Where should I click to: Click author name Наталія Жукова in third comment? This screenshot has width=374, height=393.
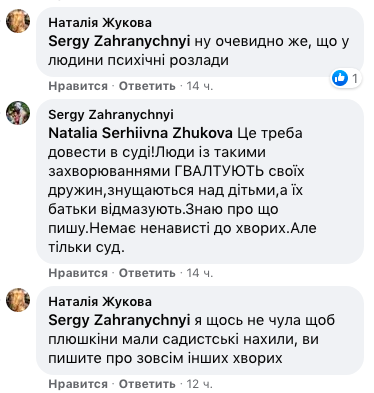(100, 302)
